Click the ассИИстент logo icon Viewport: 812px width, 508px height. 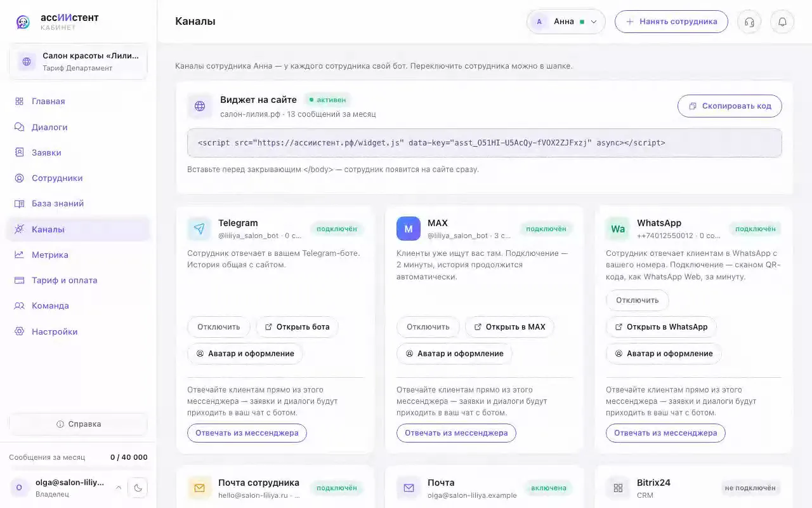click(x=23, y=22)
